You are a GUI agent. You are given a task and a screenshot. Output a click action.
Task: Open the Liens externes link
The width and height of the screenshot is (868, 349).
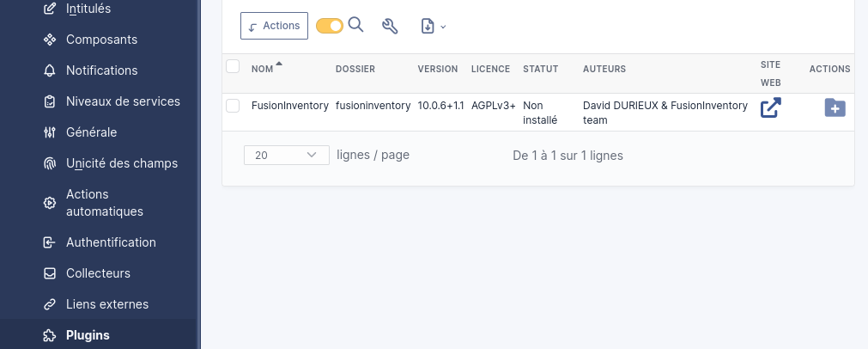click(107, 304)
